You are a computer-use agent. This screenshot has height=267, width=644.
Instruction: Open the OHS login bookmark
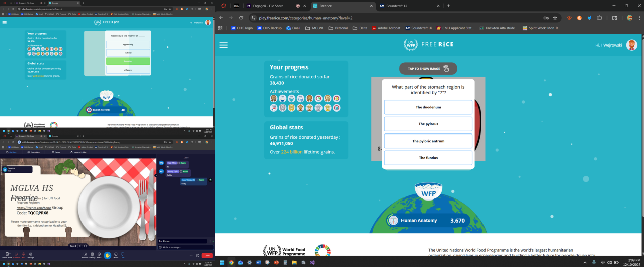coord(242,28)
